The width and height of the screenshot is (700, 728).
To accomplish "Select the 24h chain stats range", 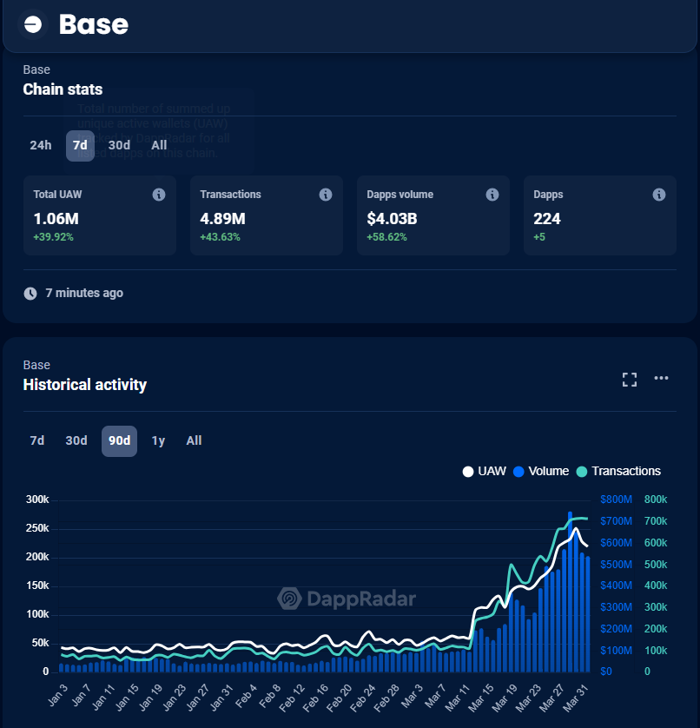I will coord(41,145).
